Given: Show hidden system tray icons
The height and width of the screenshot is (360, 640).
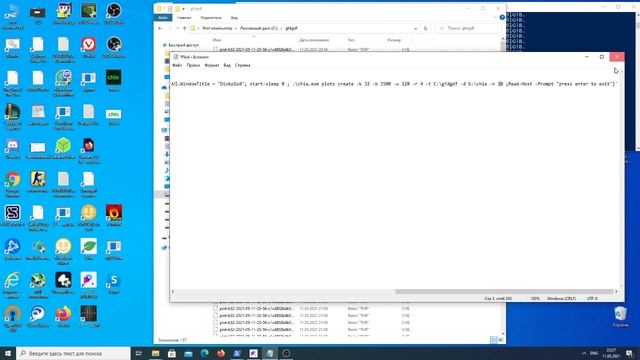Looking at the screenshot, I should coord(584,353).
